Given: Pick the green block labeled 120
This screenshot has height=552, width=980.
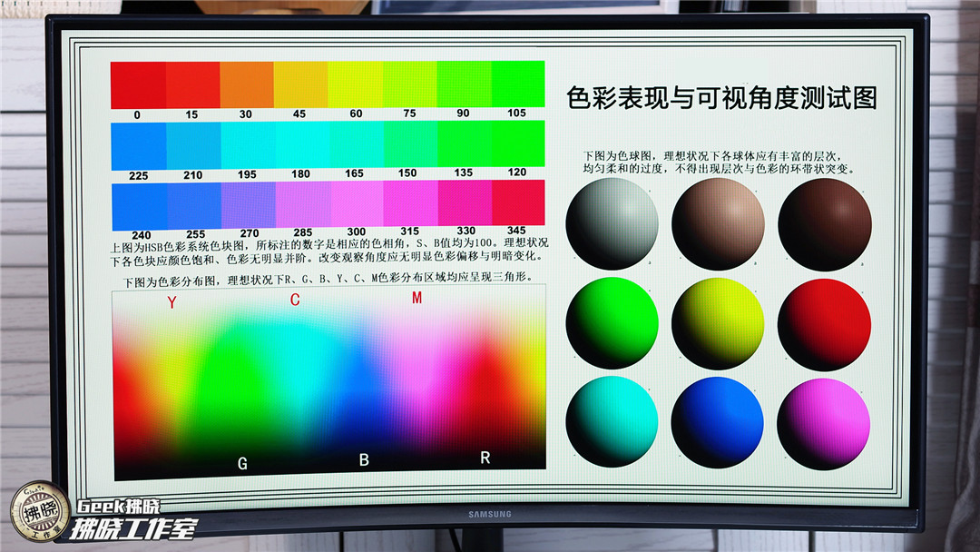Looking at the screenshot, I should (518, 143).
